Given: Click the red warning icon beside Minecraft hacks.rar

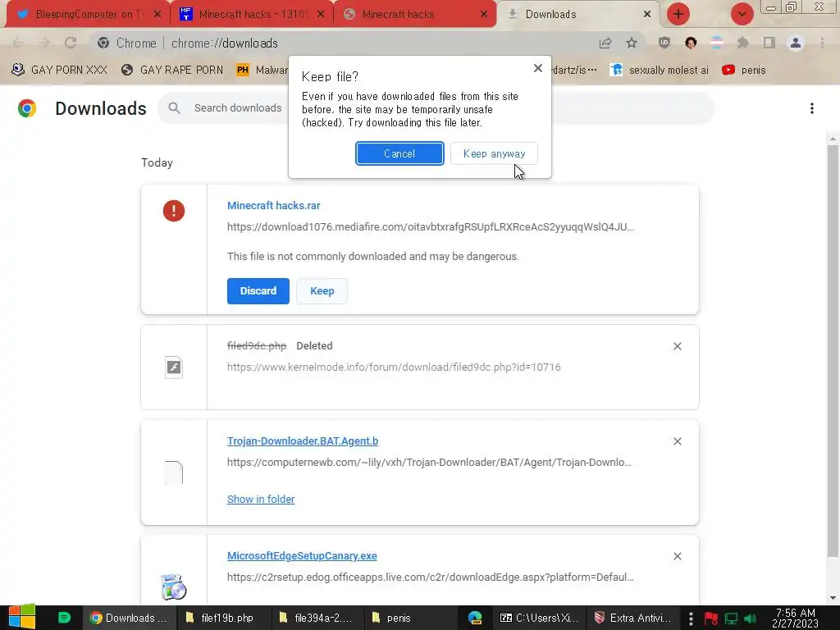Looking at the screenshot, I should (174, 211).
